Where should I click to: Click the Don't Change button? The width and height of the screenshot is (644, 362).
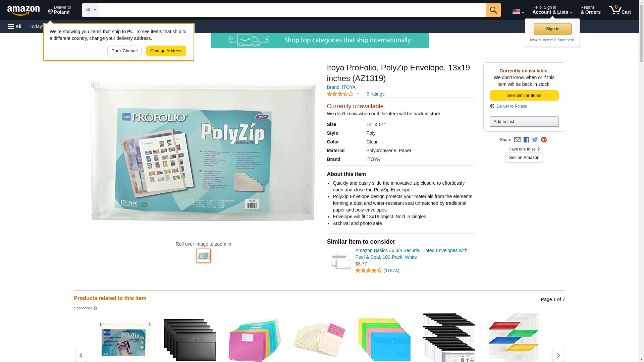coord(124,51)
